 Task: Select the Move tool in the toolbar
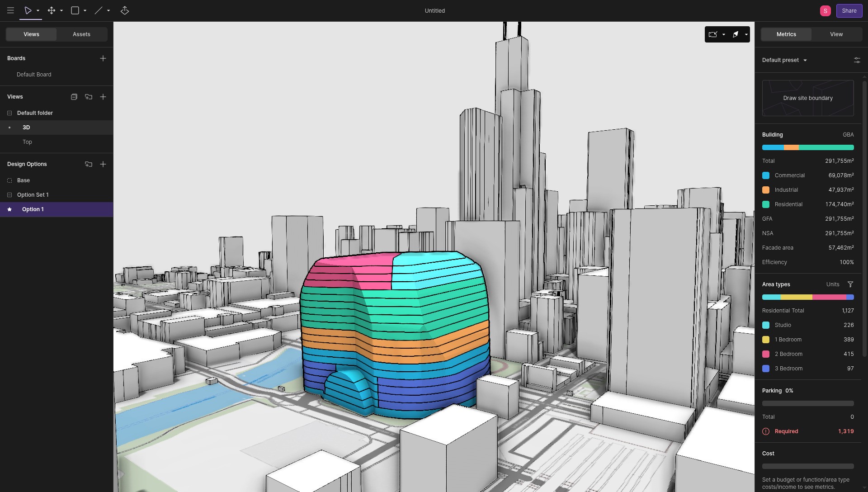(x=52, y=10)
